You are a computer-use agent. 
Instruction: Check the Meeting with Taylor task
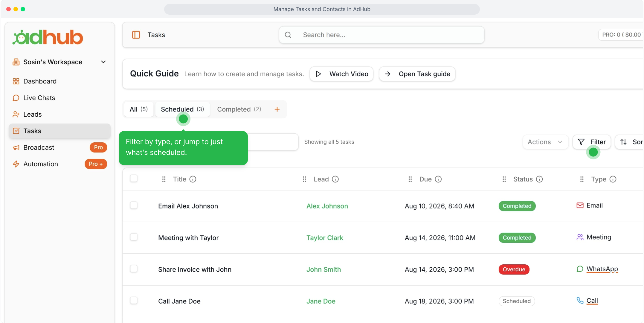[x=134, y=237]
